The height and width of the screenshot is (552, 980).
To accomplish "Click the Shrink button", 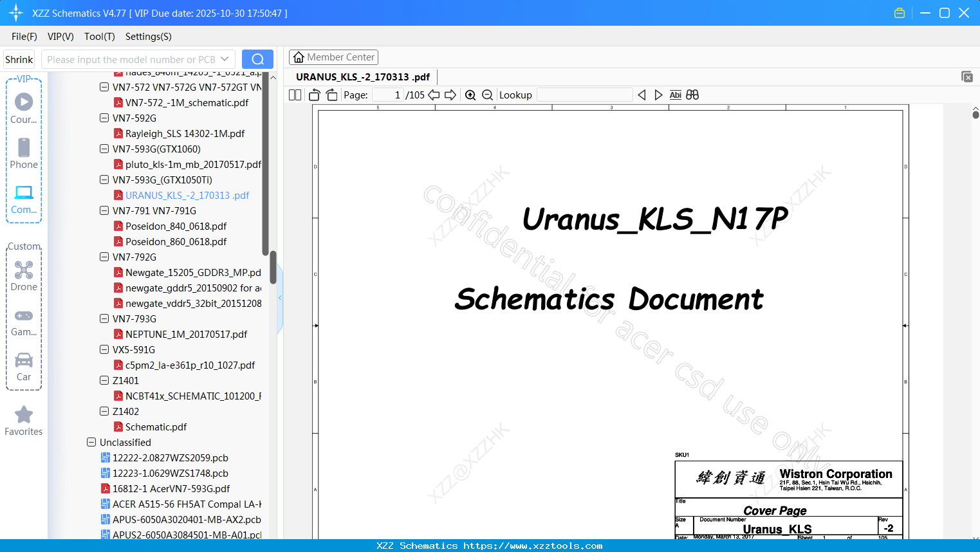I will (x=19, y=59).
